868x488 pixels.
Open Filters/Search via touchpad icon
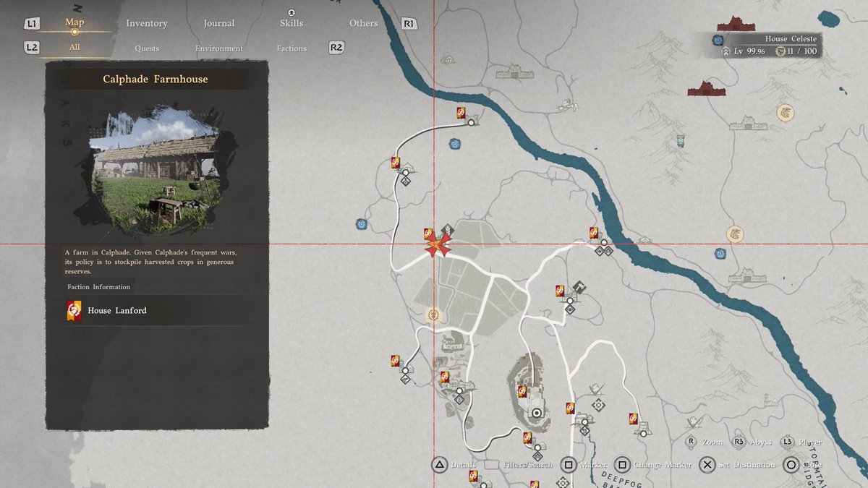492,465
